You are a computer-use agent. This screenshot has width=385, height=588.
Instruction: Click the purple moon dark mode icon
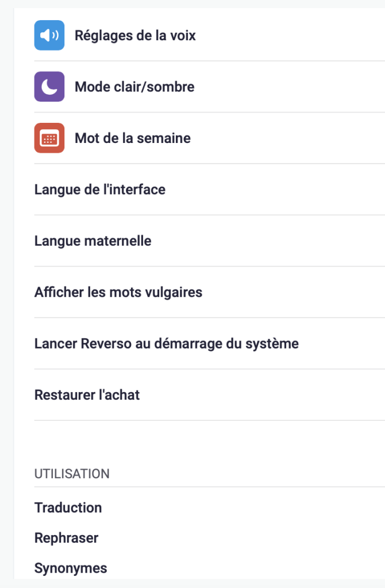49,87
